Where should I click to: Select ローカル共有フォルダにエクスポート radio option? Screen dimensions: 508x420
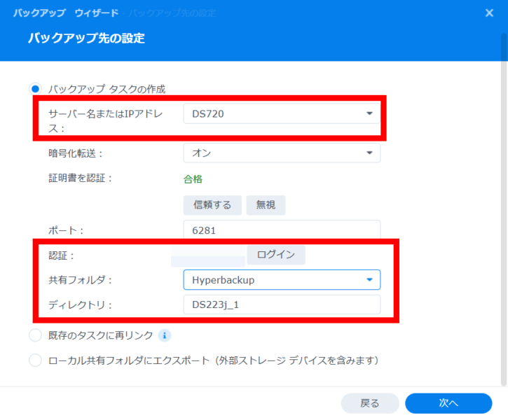coord(36,360)
